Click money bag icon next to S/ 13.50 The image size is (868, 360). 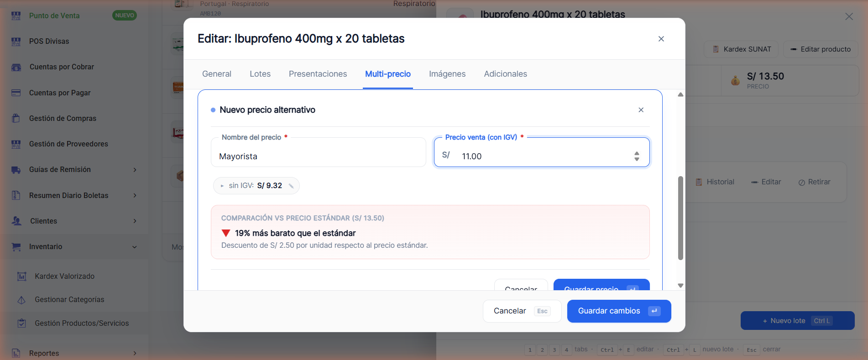click(x=735, y=81)
